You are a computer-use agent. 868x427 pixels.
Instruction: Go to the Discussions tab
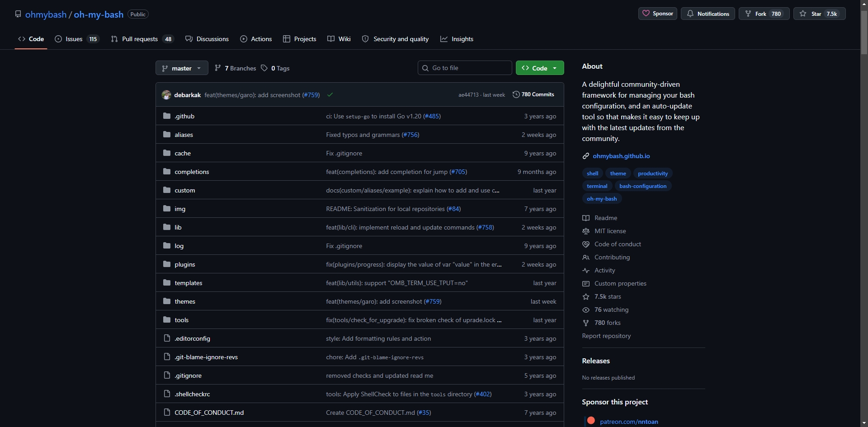point(207,39)
